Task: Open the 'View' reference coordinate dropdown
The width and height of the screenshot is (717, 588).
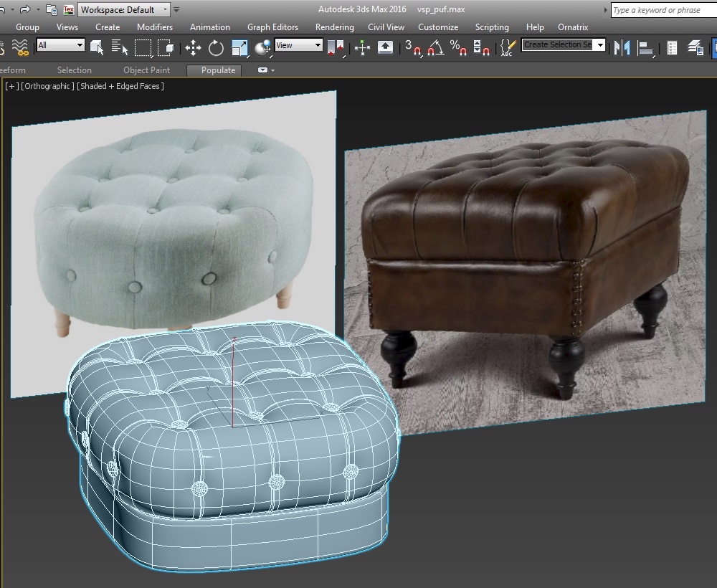Action: pos(298,45)
